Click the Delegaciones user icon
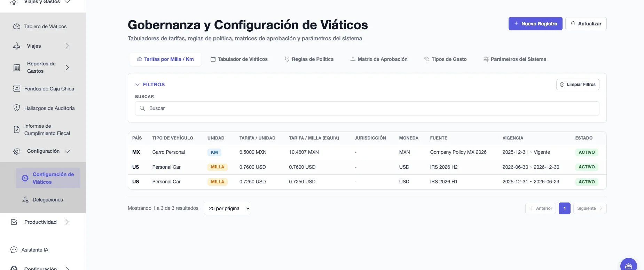Screen dimensions: 644x270 (x=25, y=200)
